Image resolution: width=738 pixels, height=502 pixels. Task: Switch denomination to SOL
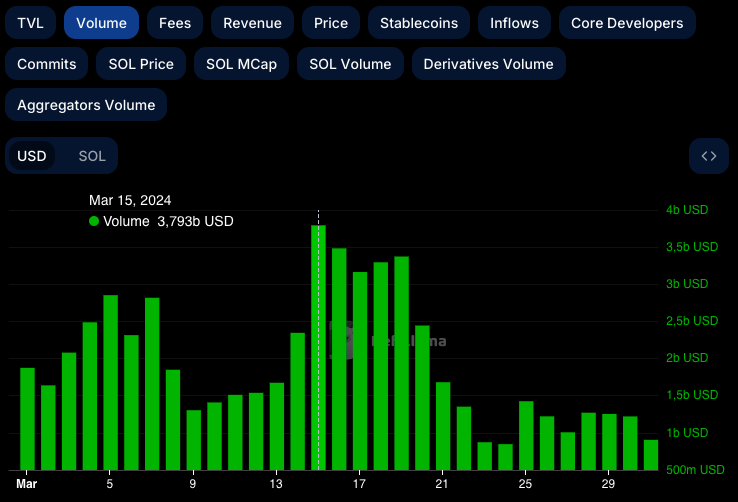tap(92, 156)
